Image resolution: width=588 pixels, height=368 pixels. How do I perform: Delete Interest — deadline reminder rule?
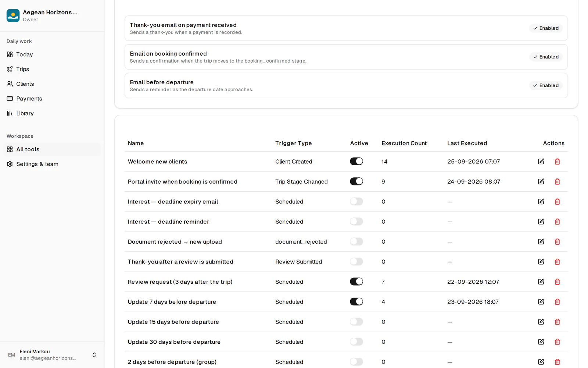(557, 222)
